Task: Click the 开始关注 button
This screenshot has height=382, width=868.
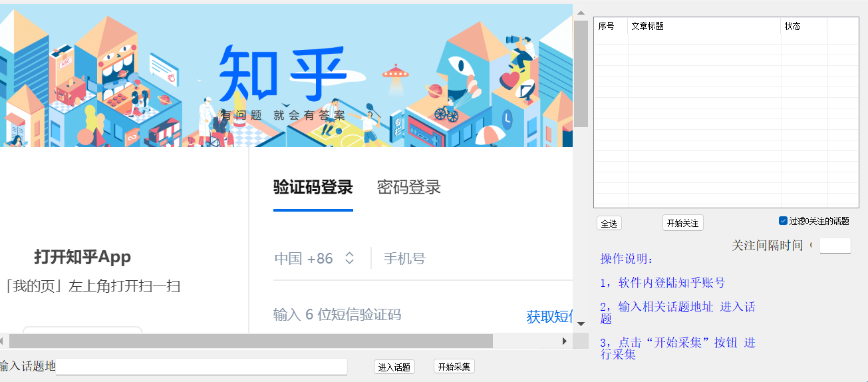Action: click(x=682, y=224)
